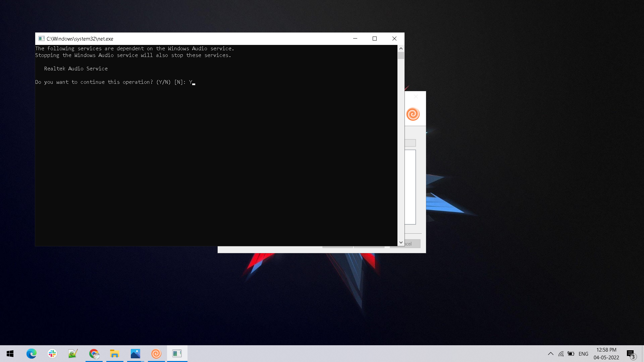Click the net.exe window title text
The height and width of the screenshot is (362, 644).
pyautogui.click(x=80, y=39)
